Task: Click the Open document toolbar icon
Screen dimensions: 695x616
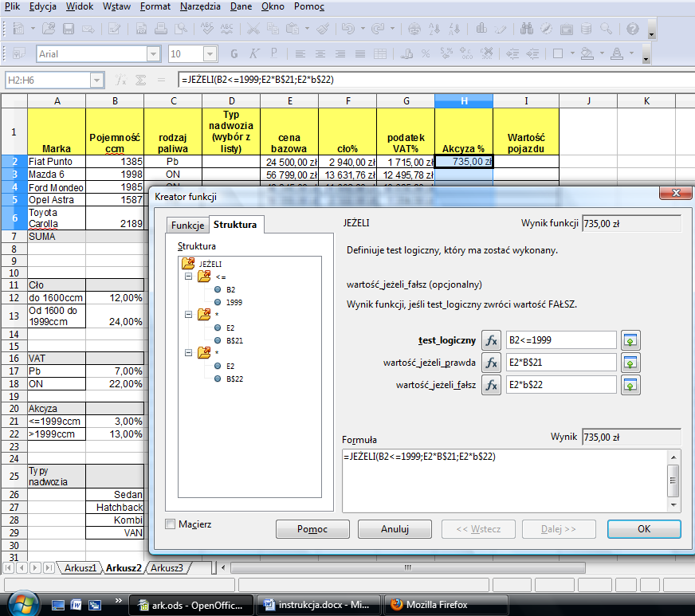Action: pyautogui.click(x=49, y=29)
